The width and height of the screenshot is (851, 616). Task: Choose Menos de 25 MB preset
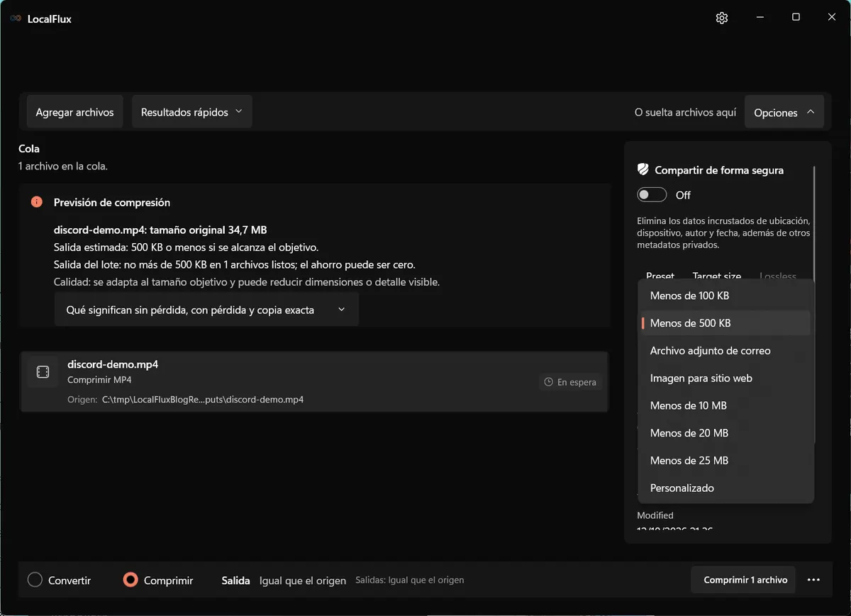click(725, 461)
